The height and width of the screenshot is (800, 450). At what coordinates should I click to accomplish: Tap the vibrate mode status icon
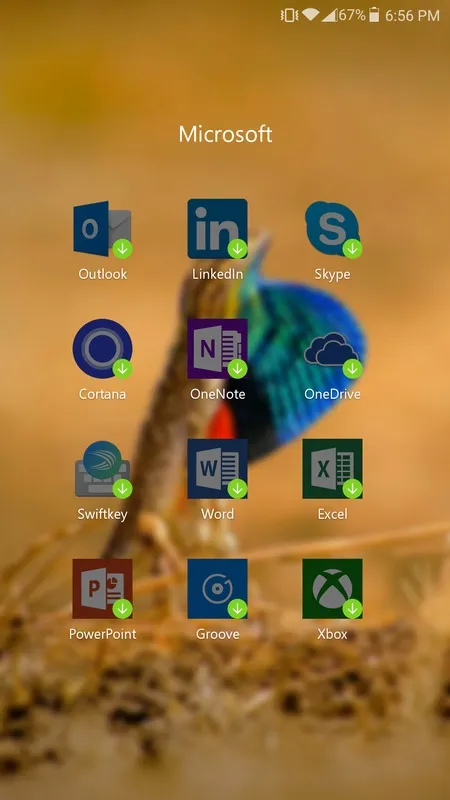[289, 15]
